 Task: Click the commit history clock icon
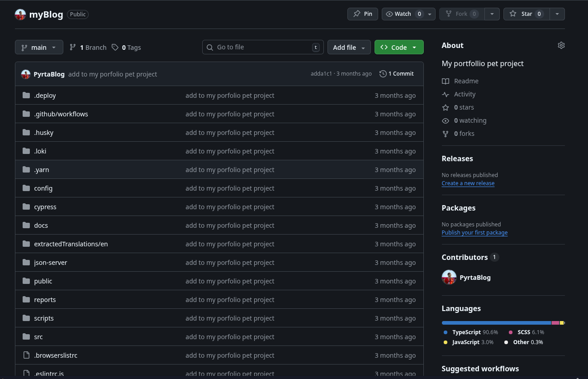(383, 74)
